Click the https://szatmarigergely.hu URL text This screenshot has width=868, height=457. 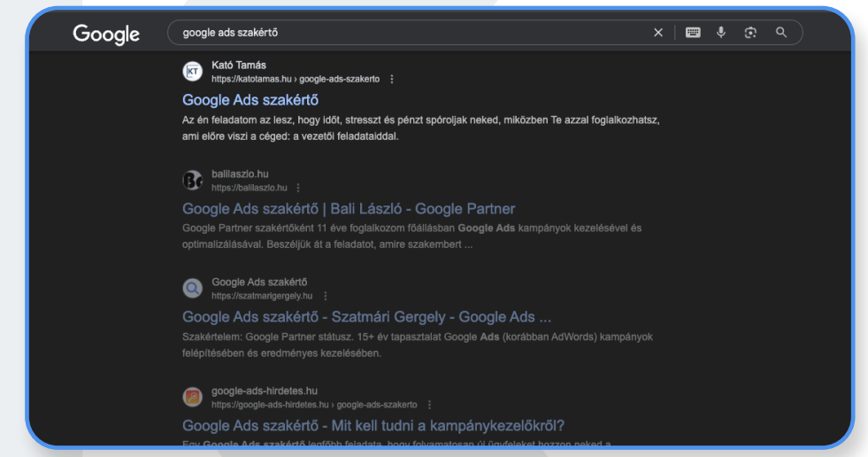click(x=262, y=296)
